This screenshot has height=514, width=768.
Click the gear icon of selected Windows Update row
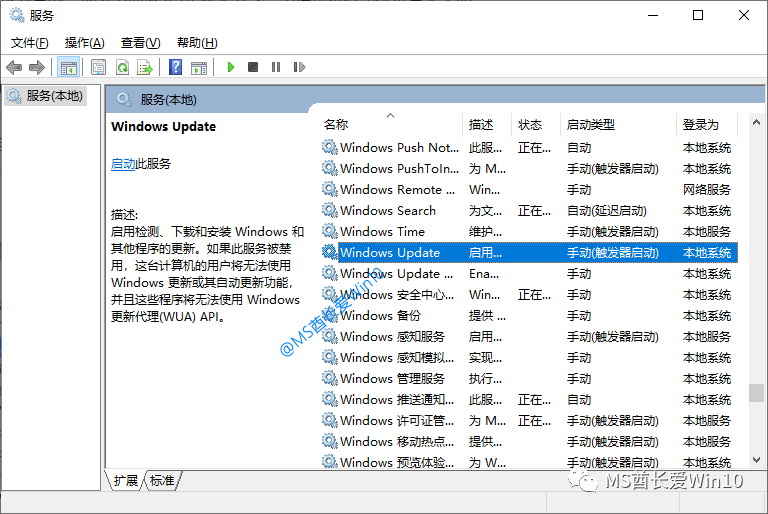330,252
